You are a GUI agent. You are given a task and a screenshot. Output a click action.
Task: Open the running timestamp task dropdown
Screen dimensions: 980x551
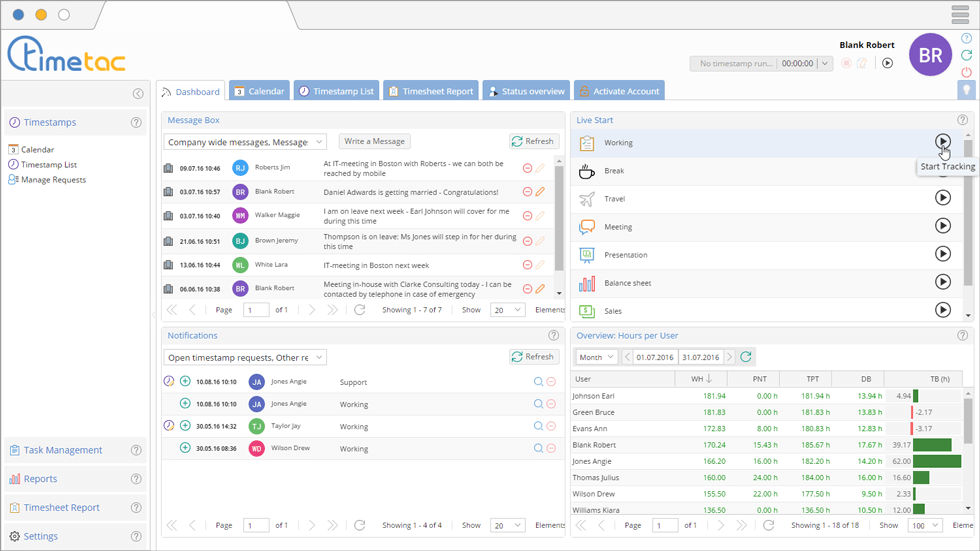coord(825,63)
